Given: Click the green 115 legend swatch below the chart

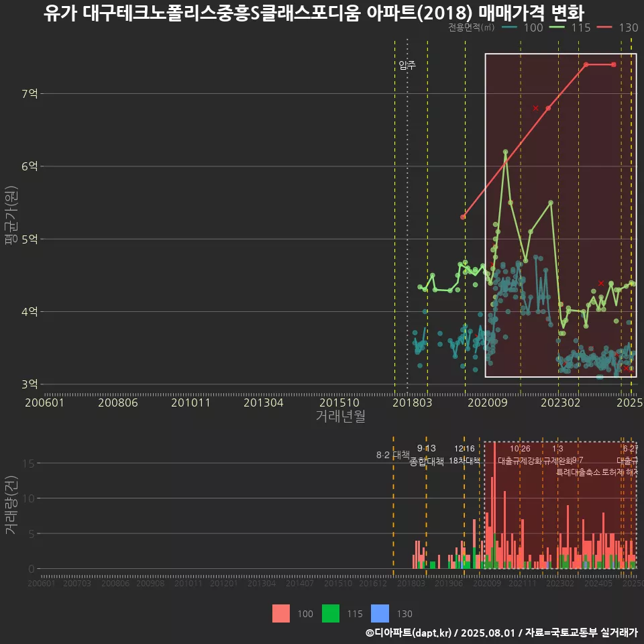Looking at the screenshot, I should coord(331,614).
